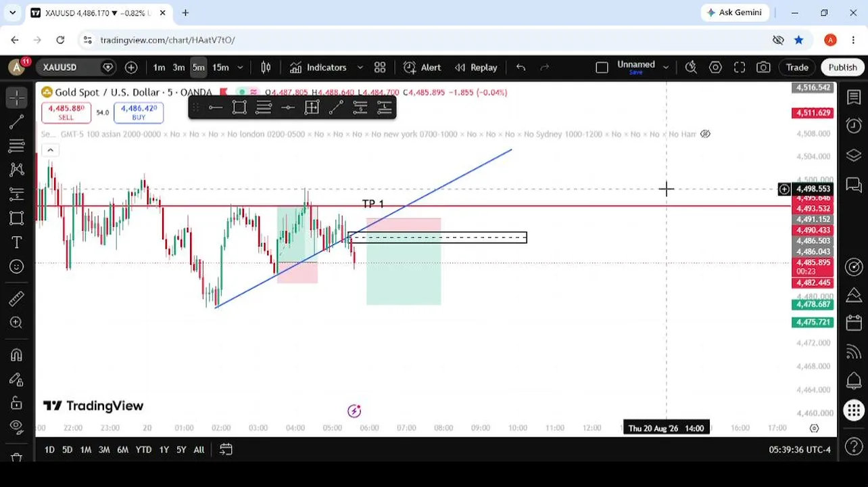Toggle lock all drawings
The width and height of the screenshot is (868, 487).
(17, 403)
